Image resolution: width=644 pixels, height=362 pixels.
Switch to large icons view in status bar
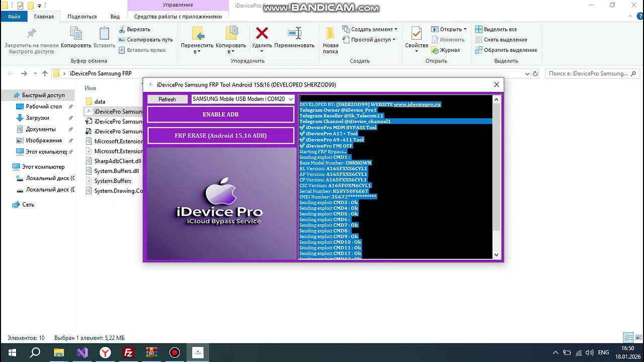638,338
